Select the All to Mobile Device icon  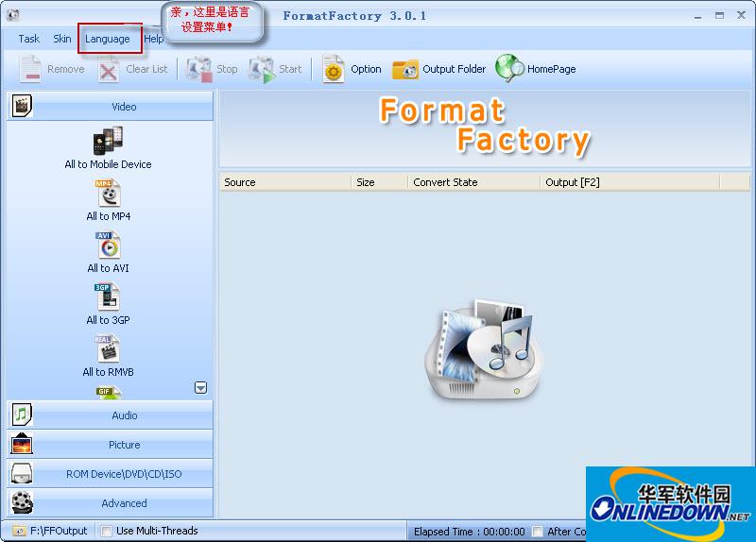108,141
